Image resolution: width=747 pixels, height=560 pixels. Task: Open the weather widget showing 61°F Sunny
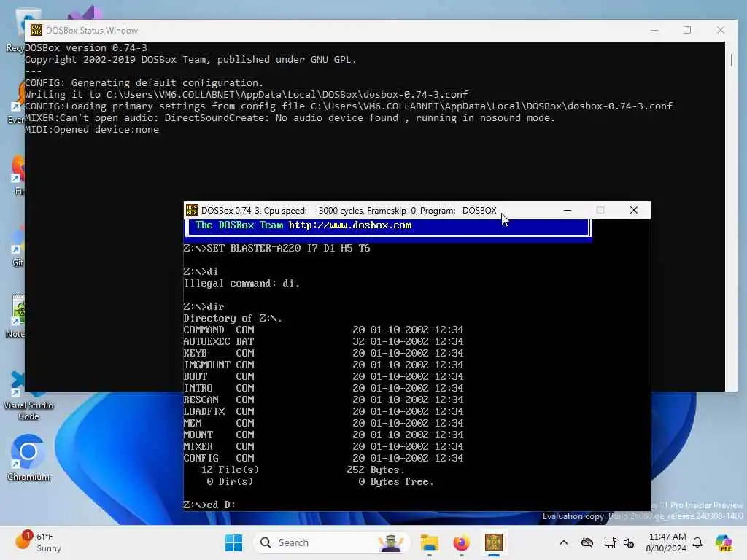tap(38, 542)
